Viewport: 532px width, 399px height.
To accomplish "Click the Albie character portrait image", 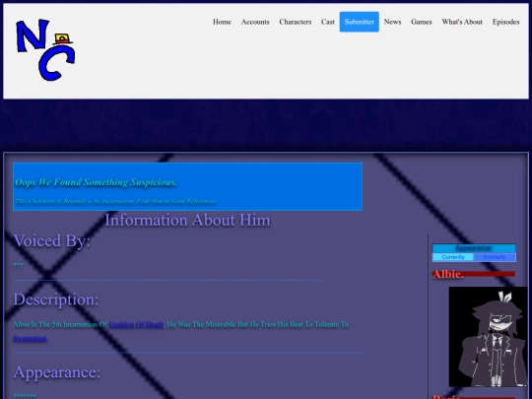I will coord(488,337).
